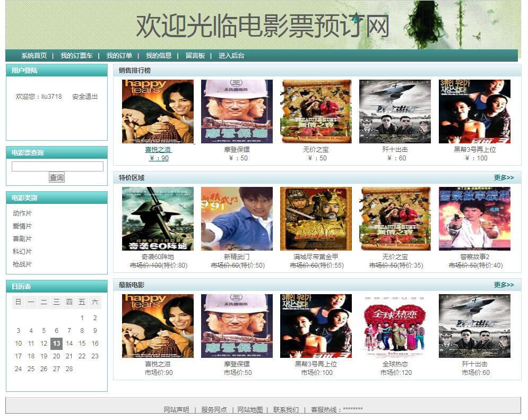This screenshot has height=420, width=528.
Task: Go to 系统首页 in navigation bar
Action: [34, 56]
